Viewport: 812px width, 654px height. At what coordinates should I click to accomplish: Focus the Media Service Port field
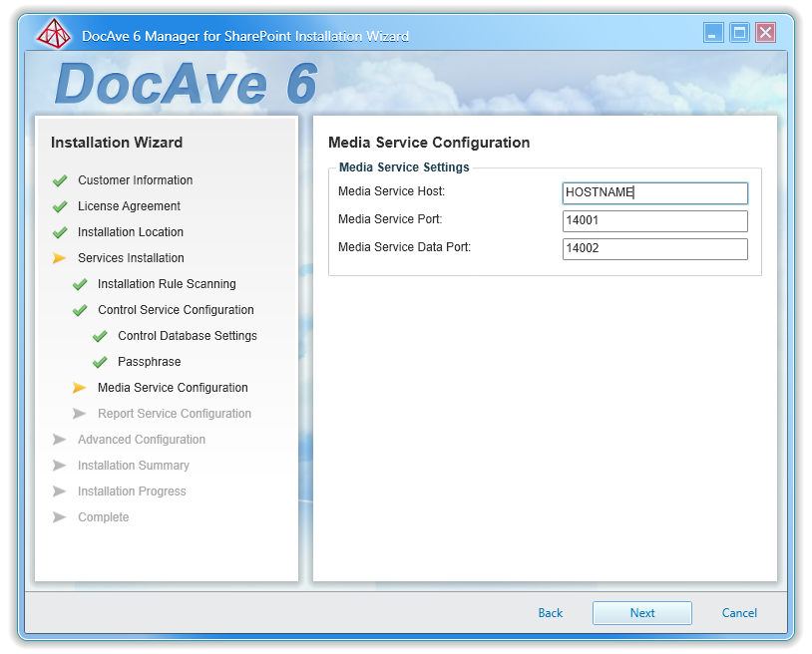655,221
